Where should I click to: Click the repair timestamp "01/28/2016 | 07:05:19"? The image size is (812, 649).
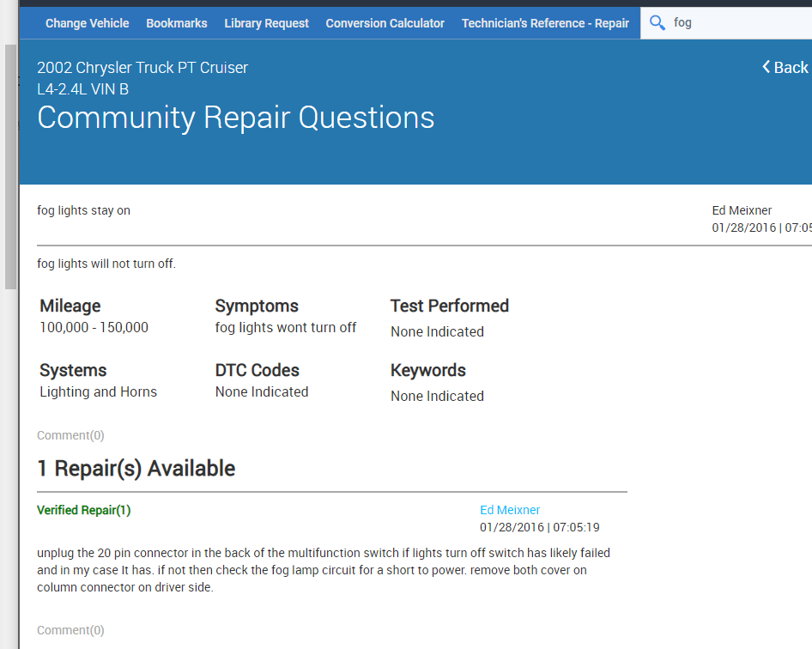(540, 527)
